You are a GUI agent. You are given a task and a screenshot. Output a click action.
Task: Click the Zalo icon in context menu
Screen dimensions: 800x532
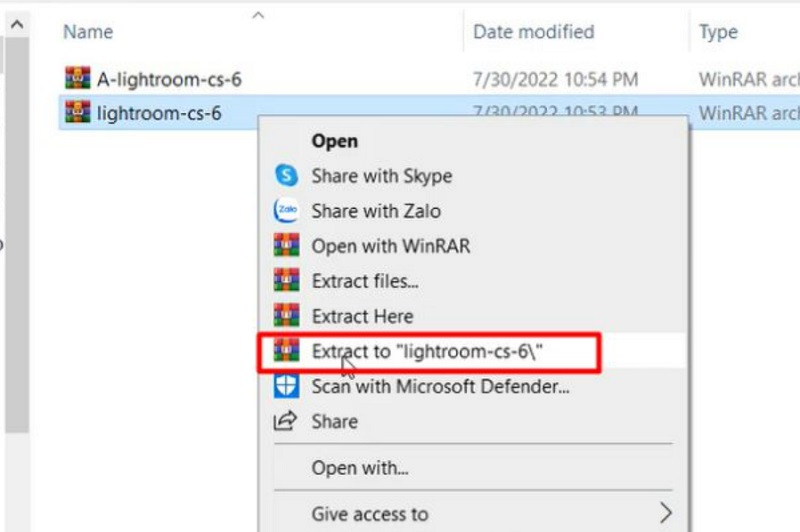pyautogui.click(x=286, y=211)
